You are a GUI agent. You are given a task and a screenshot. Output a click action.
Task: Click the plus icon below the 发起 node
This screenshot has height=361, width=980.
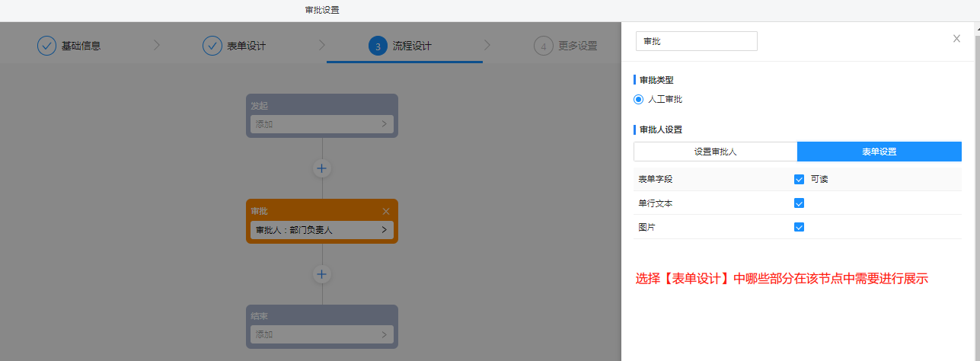[322, 168]
